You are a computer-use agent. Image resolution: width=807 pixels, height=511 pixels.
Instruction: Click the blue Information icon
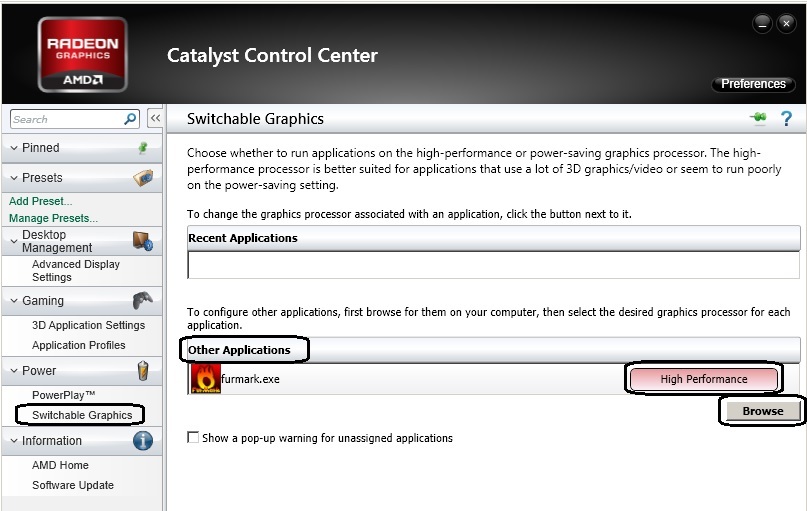(143, 440)
